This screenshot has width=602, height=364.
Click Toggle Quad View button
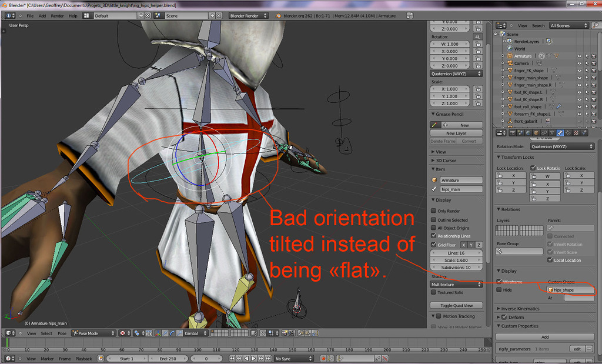456,305
